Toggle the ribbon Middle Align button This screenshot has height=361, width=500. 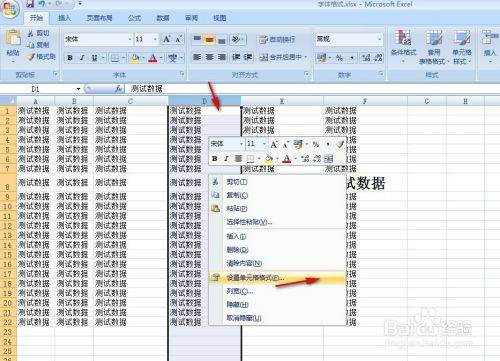tap(209, 39)
